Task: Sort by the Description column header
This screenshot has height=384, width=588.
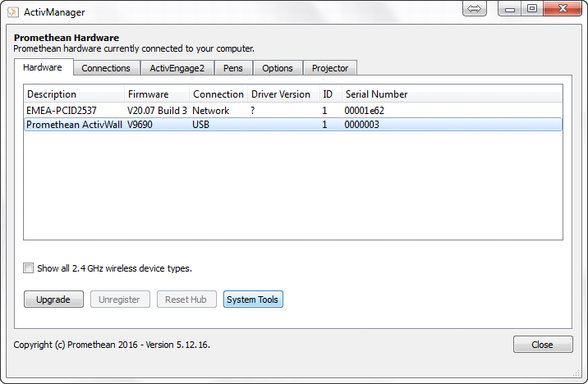Action: [x=74, y=94]
